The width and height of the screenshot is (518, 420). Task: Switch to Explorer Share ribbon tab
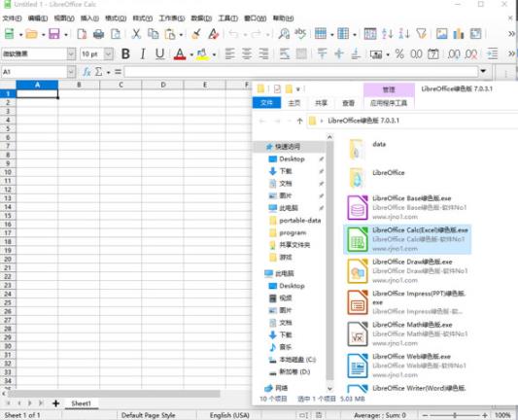[321, 103]
